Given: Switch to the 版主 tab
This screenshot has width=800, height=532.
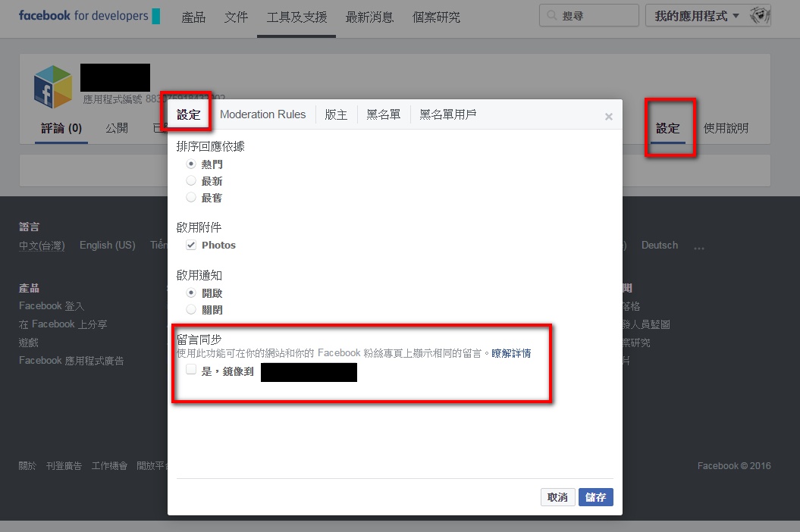Looking at the screenshot, I should [x=336, y=114].
